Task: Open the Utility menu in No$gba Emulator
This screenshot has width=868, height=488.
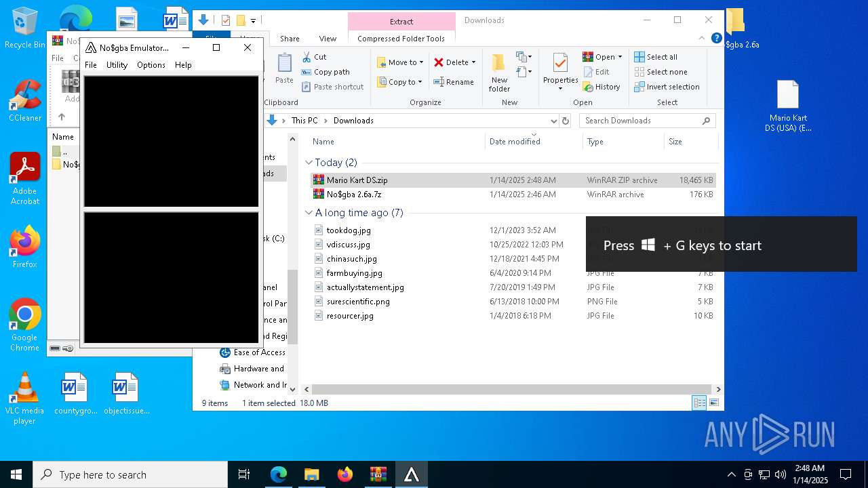Action: (x=117, y=65)
